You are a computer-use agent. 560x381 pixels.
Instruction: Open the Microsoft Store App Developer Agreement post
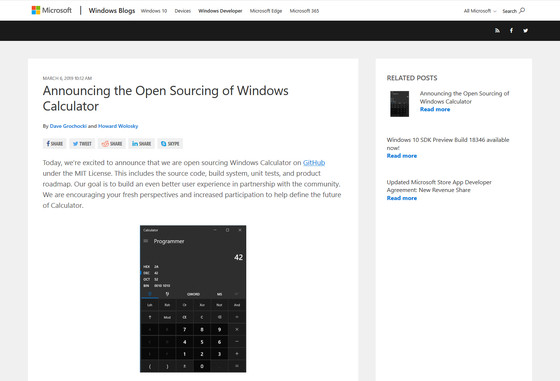click(x=439, y=186)
